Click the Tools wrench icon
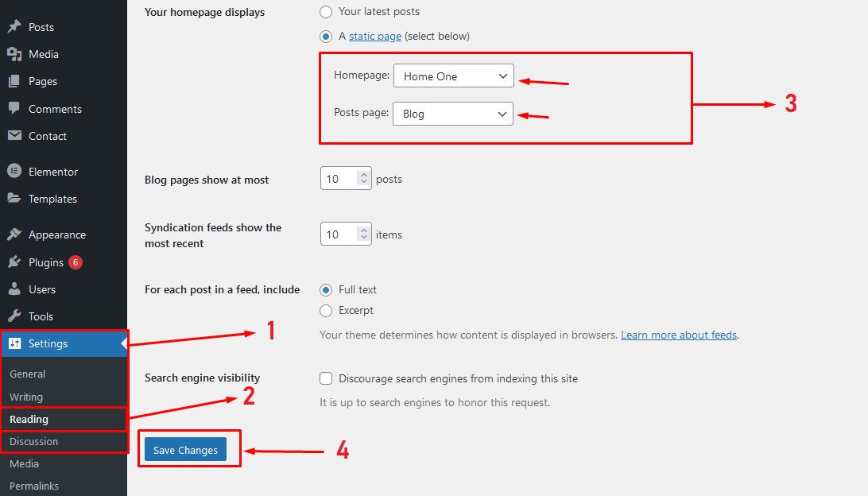This screenshot has width=868, height=496. 14,316
